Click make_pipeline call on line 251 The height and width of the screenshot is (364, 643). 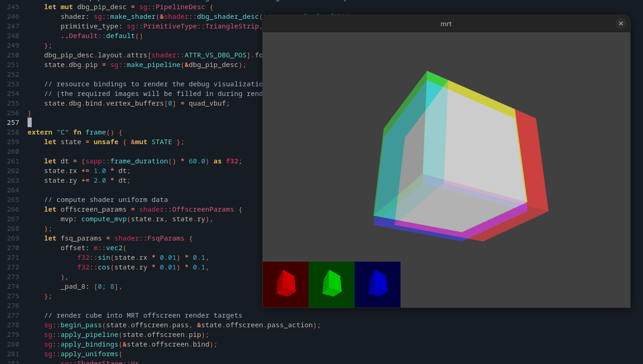tap(153, 65)
